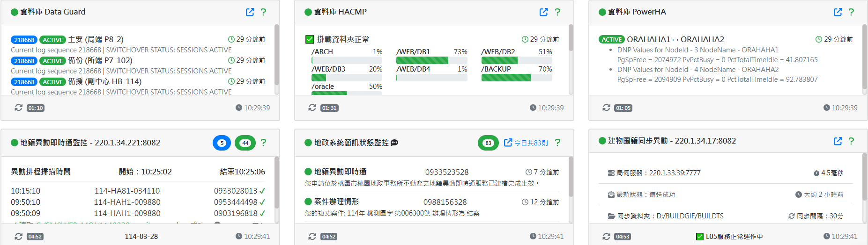Click the /WEB/DB1 73% usage bar

[x=432, y=60]
